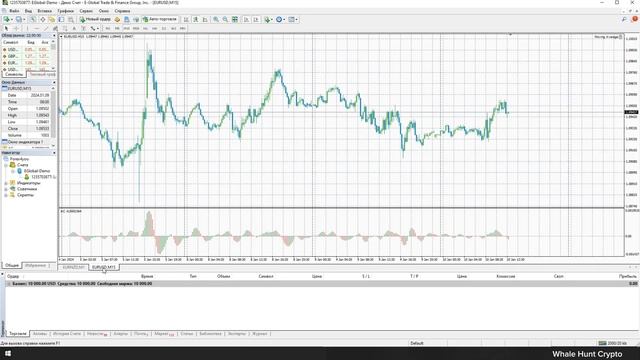Viewport: 640px width, 360px height.
Task: Toggle the Авто-торговля button
Action: coord(160,19)
